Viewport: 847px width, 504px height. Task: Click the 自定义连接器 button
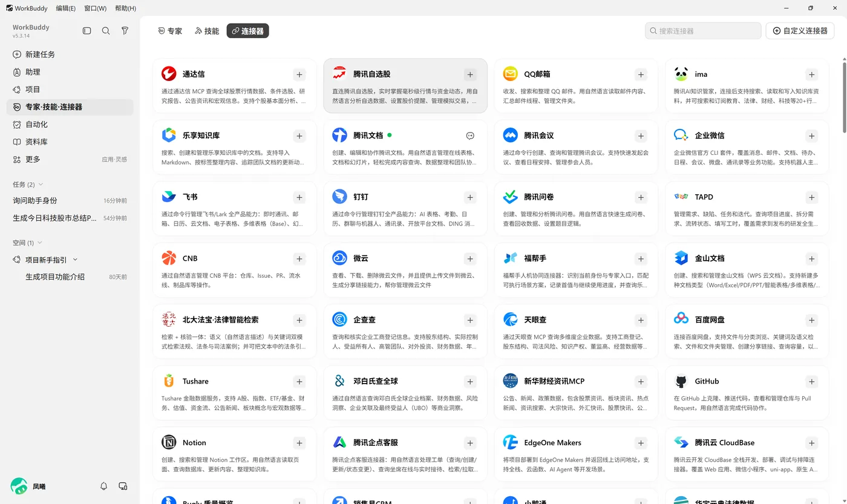click(x=800, y=31)
